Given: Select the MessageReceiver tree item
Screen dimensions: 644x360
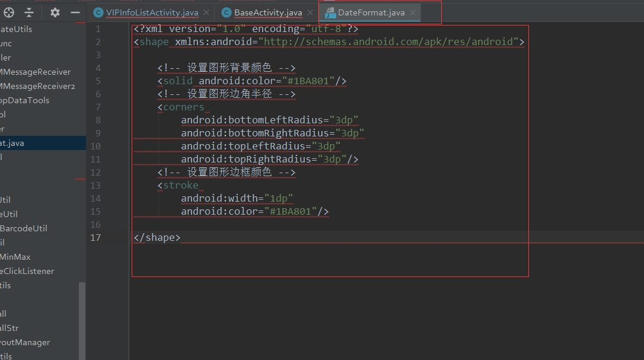Looking at the screenshot, I should click(36, 72).
